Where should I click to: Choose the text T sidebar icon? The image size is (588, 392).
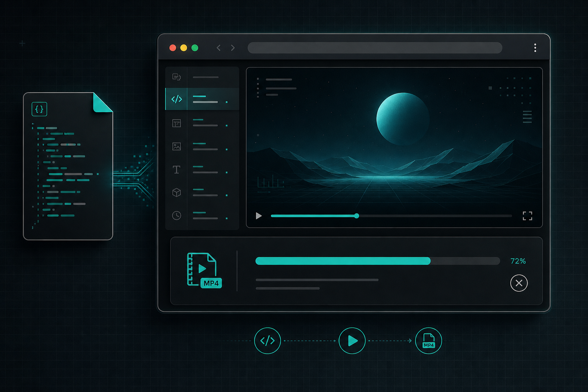(177, 170)
